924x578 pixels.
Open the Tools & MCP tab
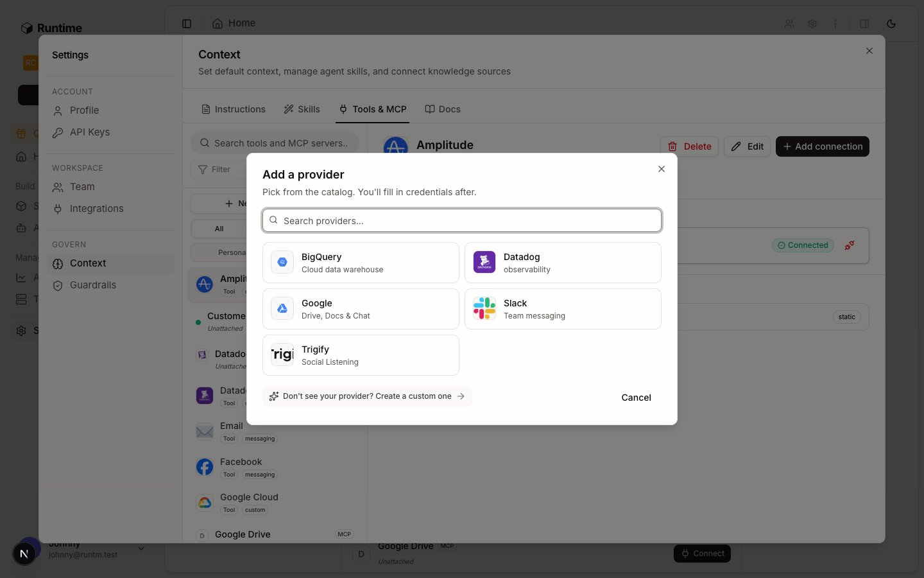373,109
